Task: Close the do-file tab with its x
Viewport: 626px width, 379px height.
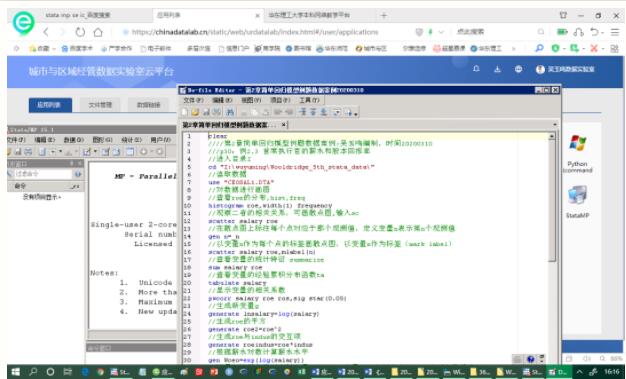Action: coord(283,125)
